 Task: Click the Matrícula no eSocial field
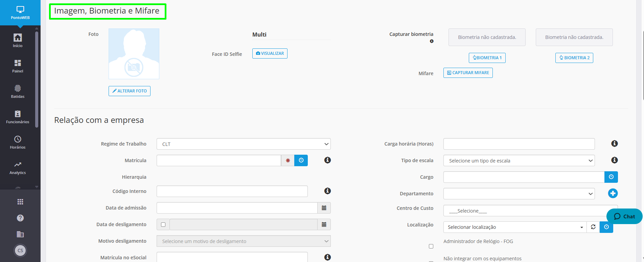[x=232, y=257]
